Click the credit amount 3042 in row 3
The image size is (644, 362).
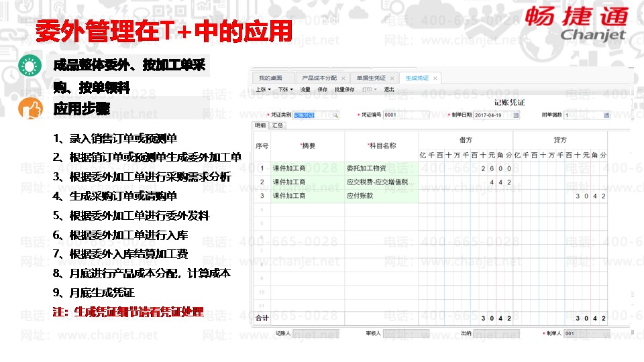tap(590, 196)
